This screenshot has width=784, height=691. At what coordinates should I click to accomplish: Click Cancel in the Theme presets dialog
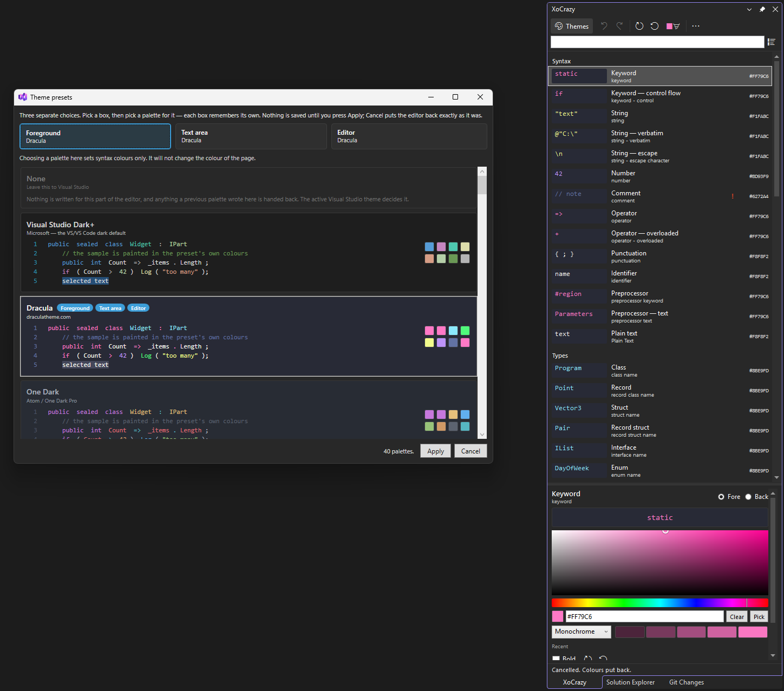[x=471, y=451]
